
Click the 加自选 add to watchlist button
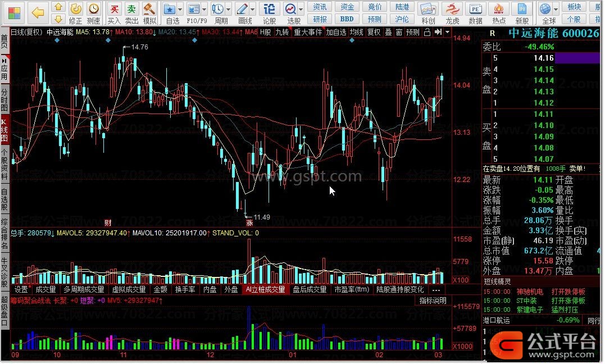tap(336, 32)
